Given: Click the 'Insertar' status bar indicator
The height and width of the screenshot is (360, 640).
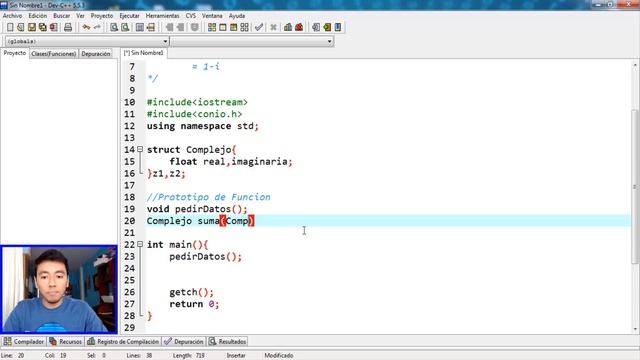Looking at the screenshot, I should (236, 356).
